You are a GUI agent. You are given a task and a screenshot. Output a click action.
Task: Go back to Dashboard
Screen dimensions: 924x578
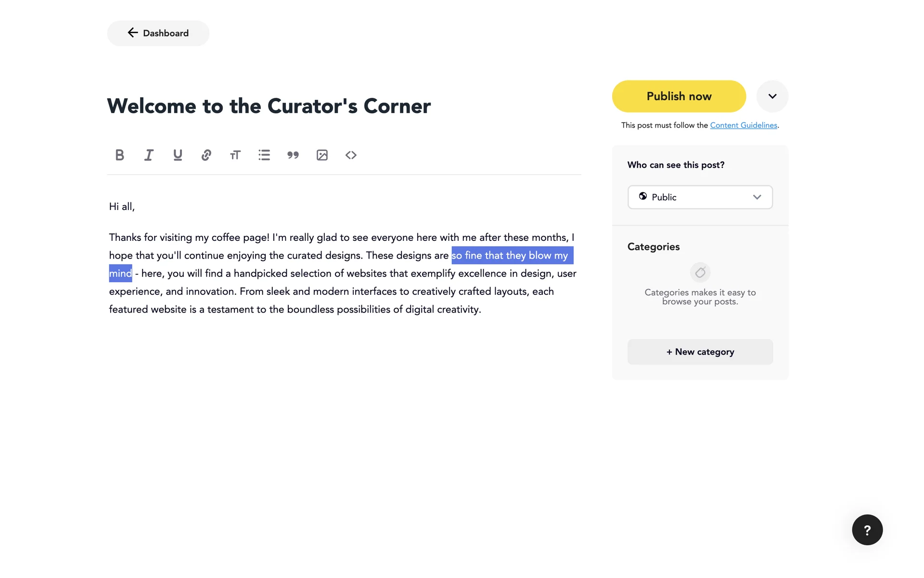[x=158, y=33]
